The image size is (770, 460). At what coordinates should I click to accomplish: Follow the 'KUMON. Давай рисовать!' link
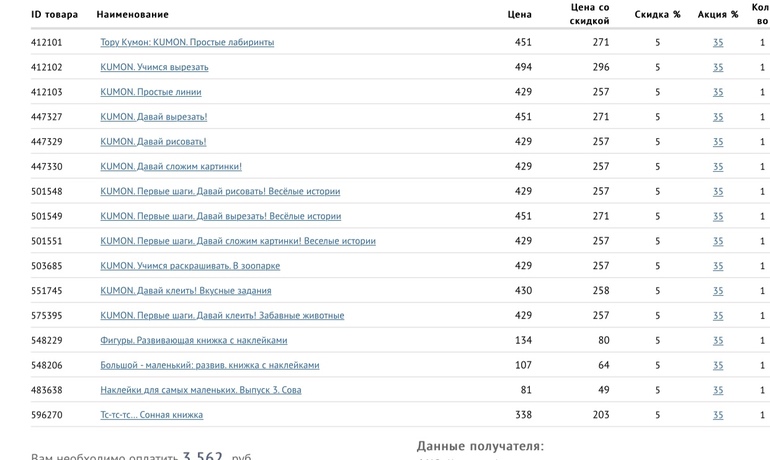[x=153, y=142]
